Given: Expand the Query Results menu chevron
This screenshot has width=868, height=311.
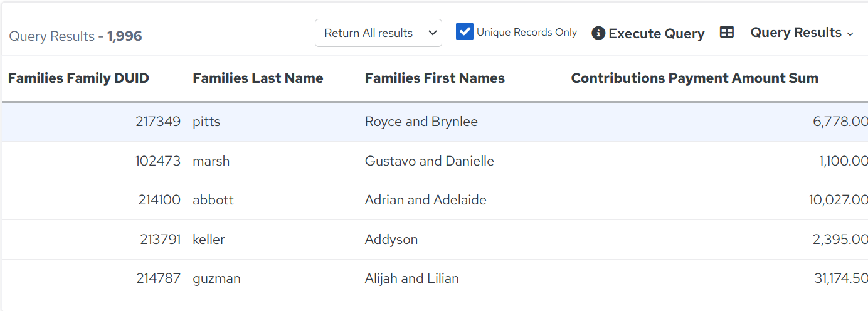Looking at the screenshot, I should (850, 34).
